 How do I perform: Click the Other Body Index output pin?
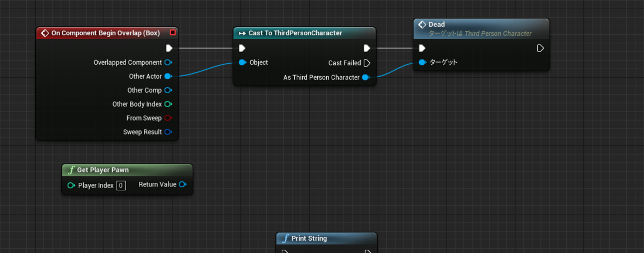(x=169, y=104)
